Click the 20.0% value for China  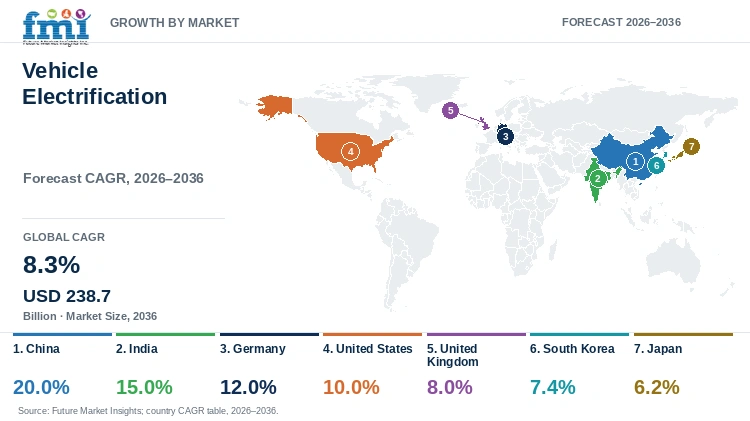tap(41, 387)
